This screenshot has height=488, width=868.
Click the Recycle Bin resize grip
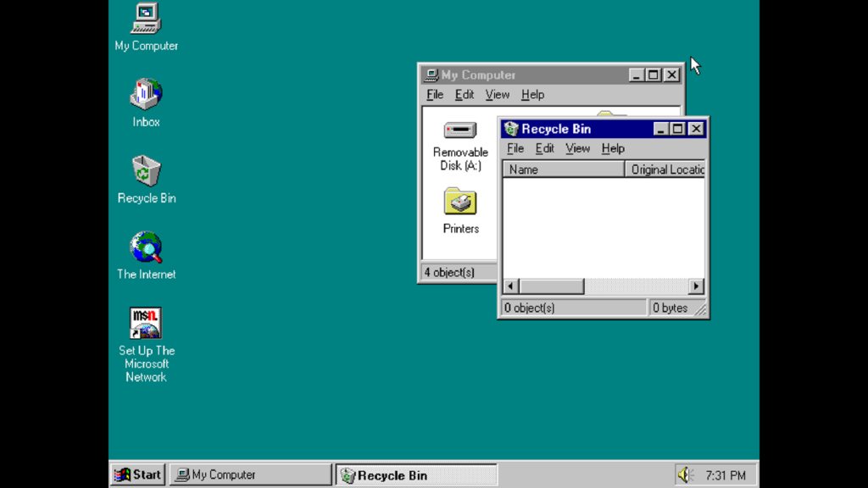click(700, 310)
